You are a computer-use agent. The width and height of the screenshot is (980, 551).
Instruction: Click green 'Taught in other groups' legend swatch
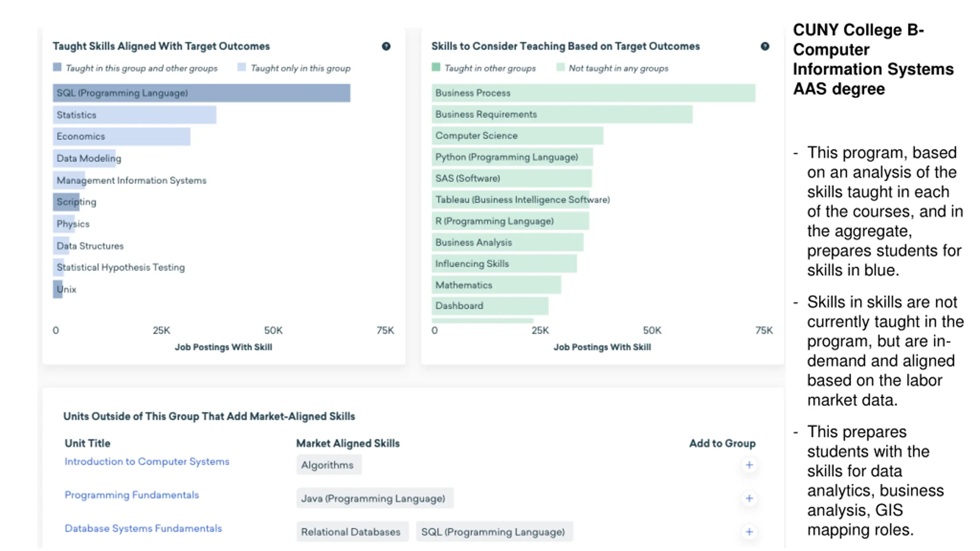click(436, 67)
